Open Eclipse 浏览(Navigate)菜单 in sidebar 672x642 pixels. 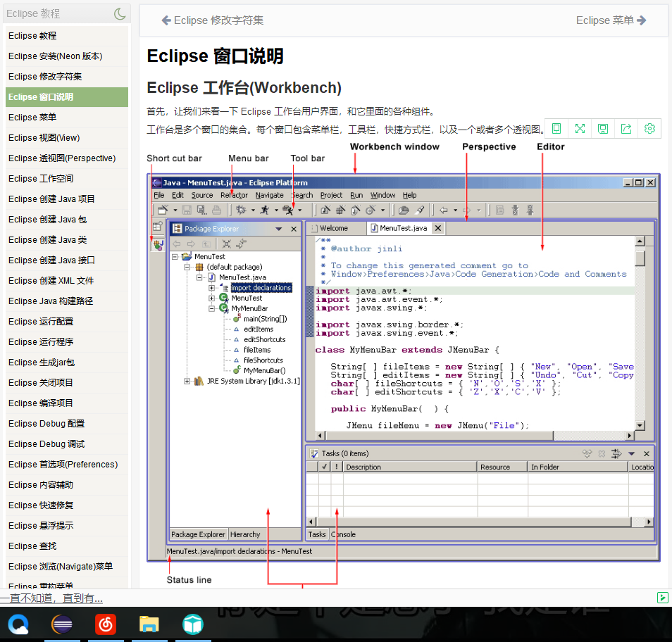(x=67, y=566)
